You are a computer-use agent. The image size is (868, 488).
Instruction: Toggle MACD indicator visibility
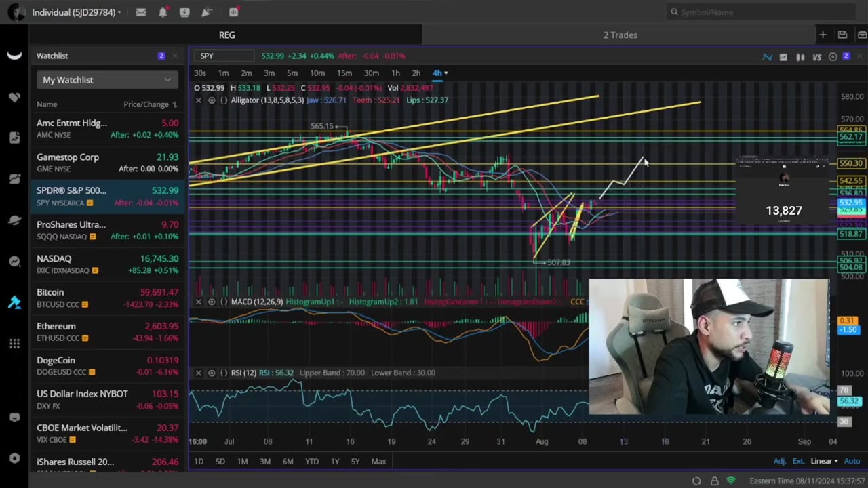212,302
